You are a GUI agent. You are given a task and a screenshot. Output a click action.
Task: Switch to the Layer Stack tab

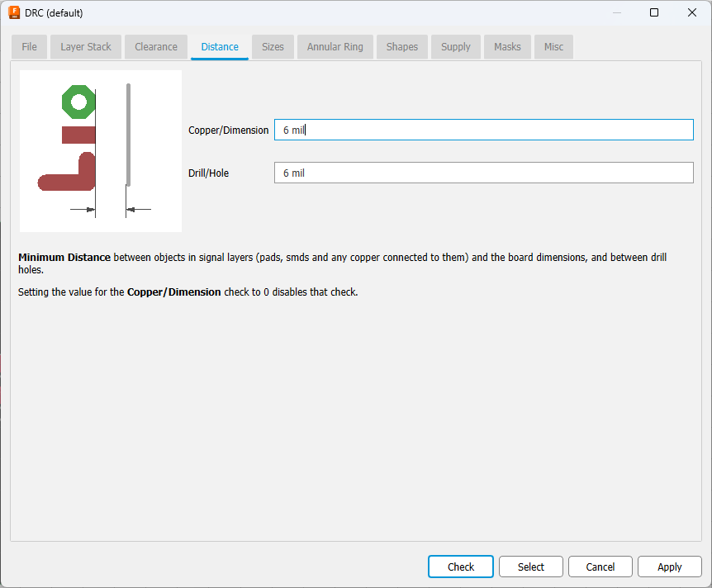coord(86,47)
